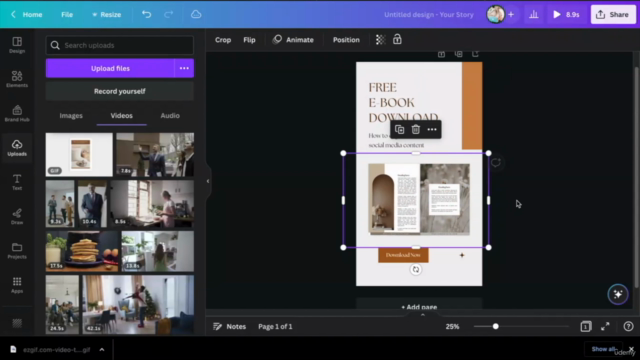The height and width of the screenshot is (360, 640).
Task: Duplicate selected element via floating toolbar
Action: click(400, 129)
